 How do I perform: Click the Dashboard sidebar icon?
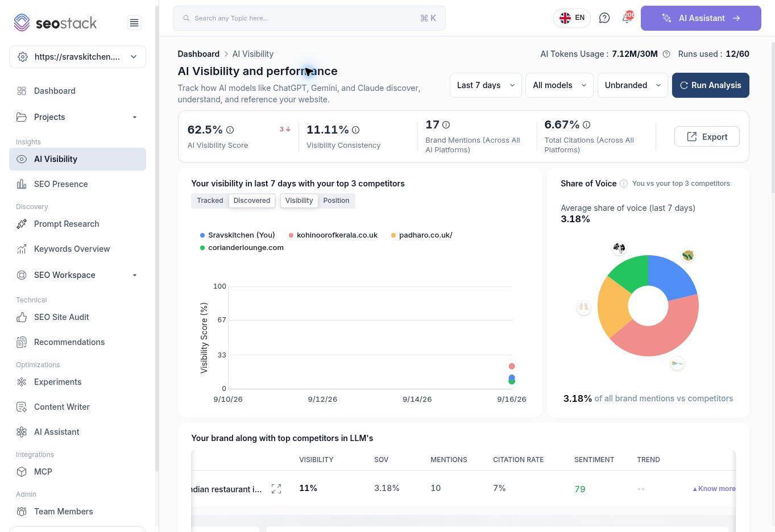click(22, 91)
